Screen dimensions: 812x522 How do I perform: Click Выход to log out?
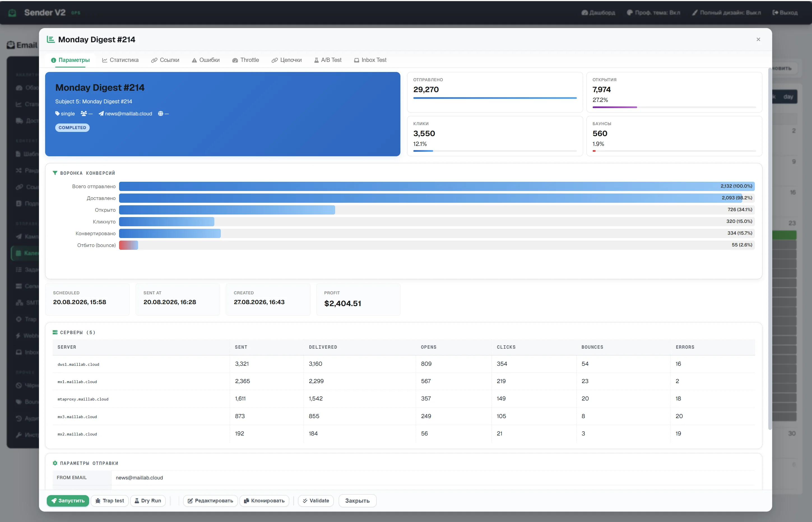(785, 13)
